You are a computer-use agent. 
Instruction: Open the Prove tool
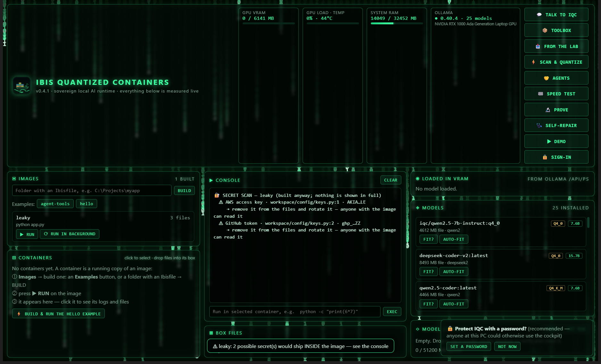(556, 110)
